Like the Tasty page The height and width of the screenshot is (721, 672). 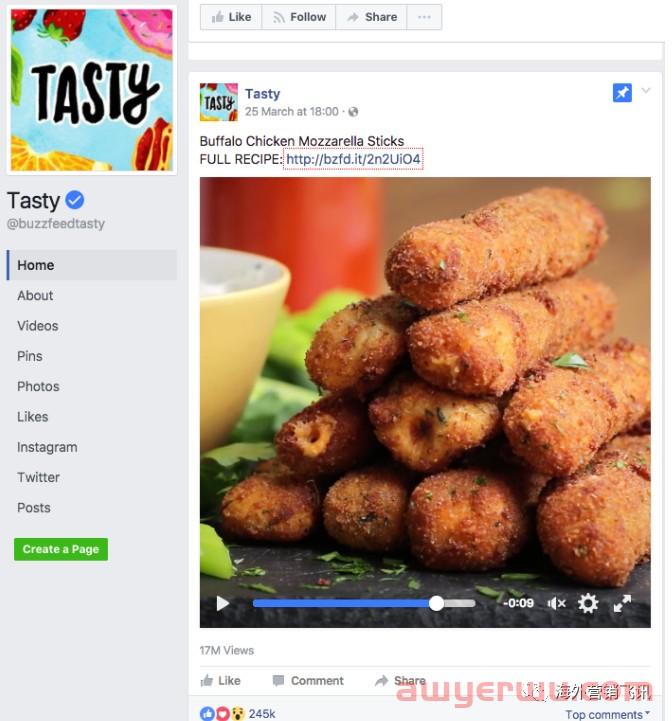click(x=231, y=17)
